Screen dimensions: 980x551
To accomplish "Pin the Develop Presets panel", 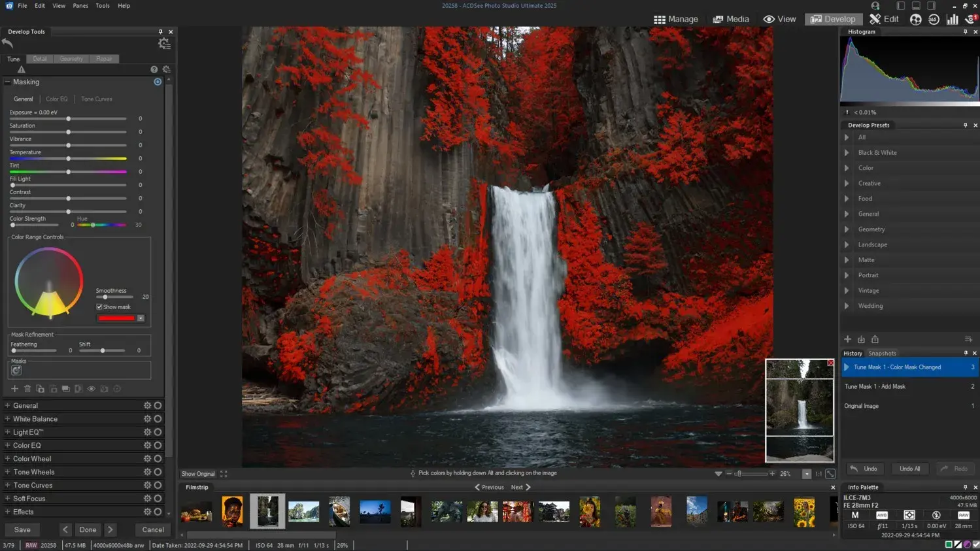I will tap(966, 125).
